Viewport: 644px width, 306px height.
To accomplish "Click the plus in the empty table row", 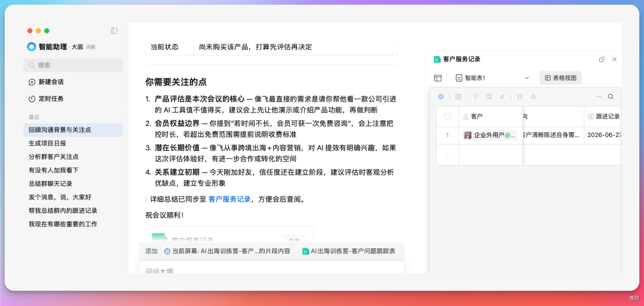I will coord(447,155).
